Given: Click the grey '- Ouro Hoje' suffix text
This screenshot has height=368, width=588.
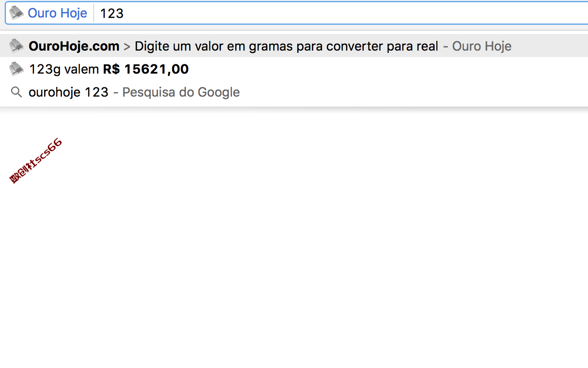Looking at the screenshot, I should click(x=477, y=46).
